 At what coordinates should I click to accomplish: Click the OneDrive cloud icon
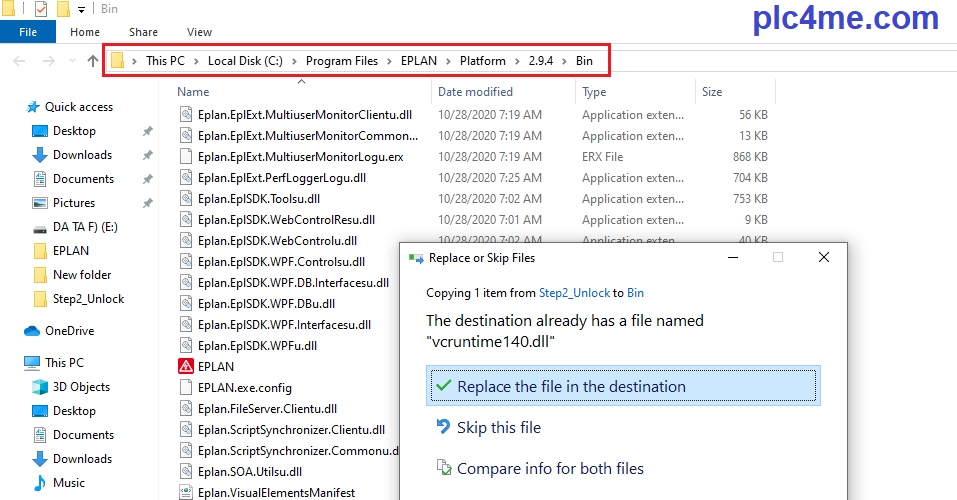pos(32,331)
